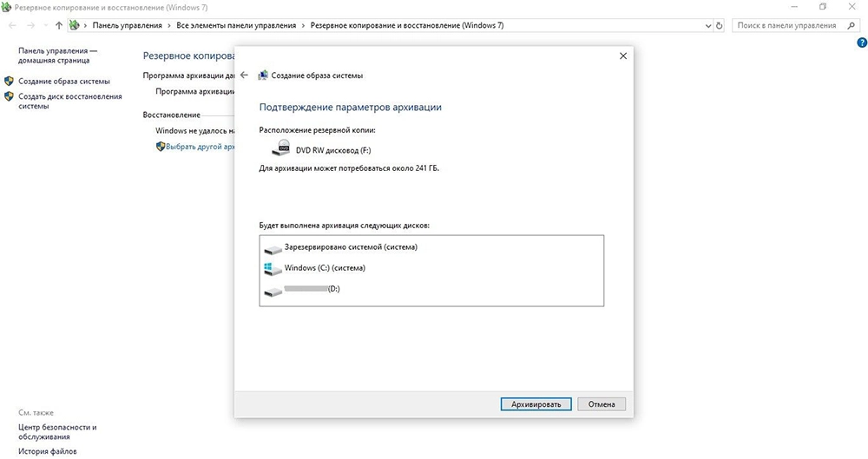Click the system reserved drive icon

(x=273, y=247)
